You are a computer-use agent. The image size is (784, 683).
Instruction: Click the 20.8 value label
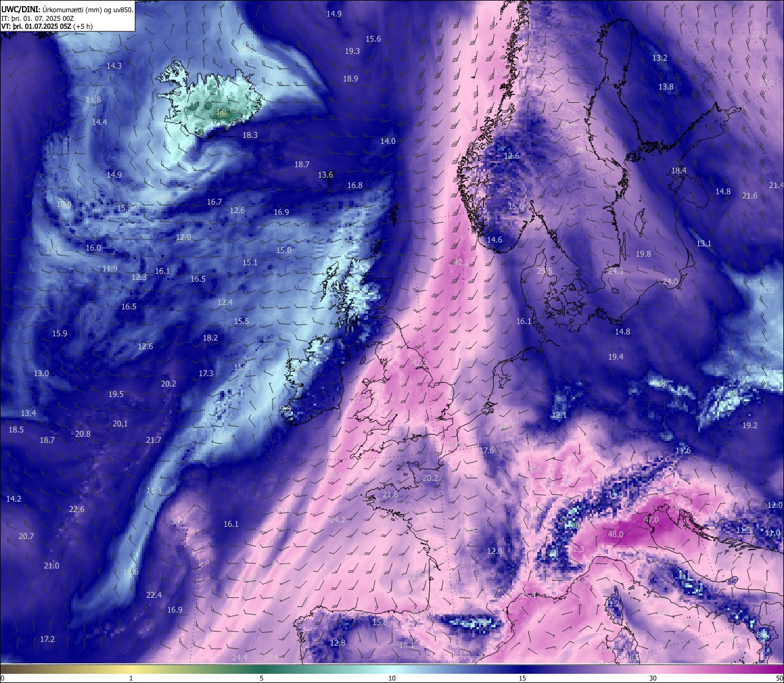point(83,434)
